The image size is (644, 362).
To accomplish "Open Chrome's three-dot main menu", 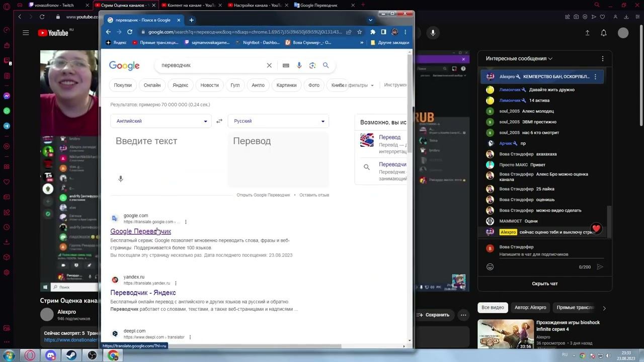I will pyautogui.click(x=405, y=32).
